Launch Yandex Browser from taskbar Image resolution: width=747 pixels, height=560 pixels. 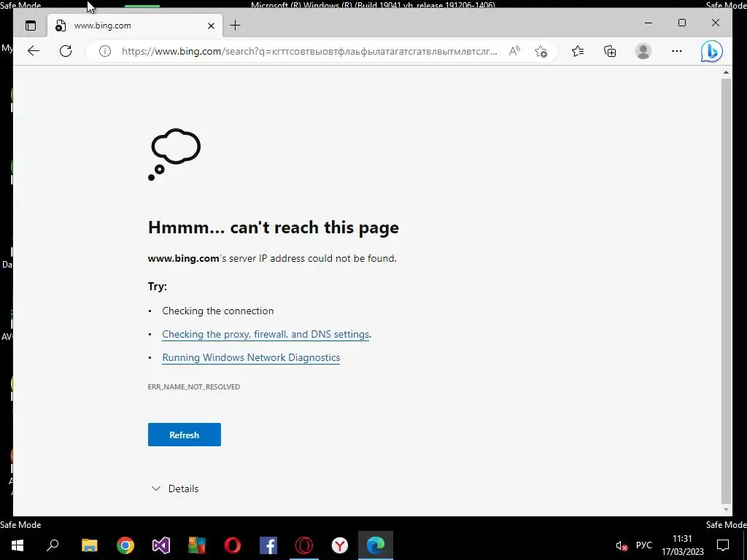click(340, 545)
